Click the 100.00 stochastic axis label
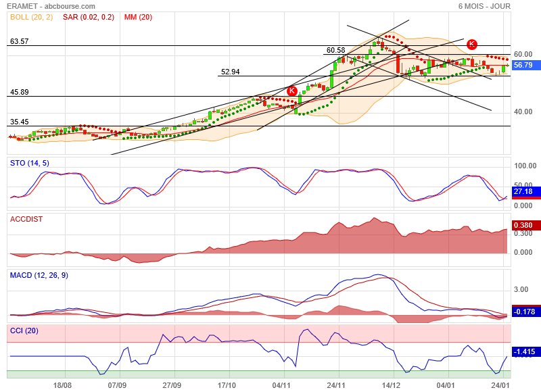The height and width of the screenshot is (392, 541). click(x=525, y=166)
